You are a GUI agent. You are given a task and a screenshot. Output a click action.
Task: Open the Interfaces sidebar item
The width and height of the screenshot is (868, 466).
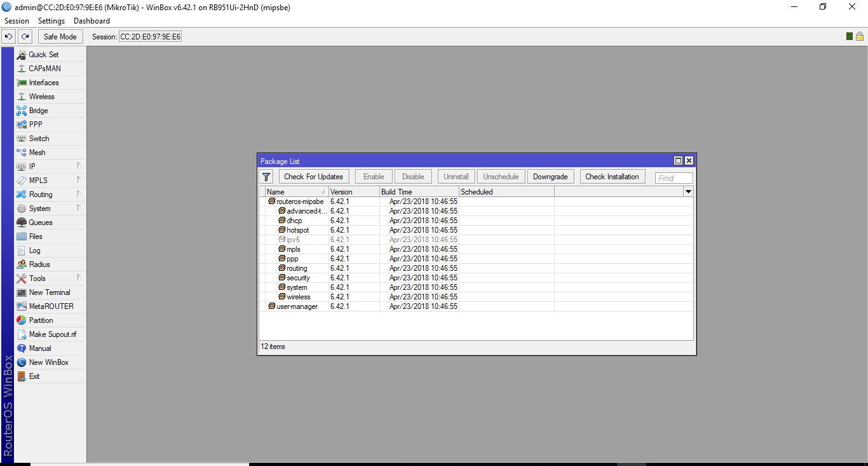50,83
